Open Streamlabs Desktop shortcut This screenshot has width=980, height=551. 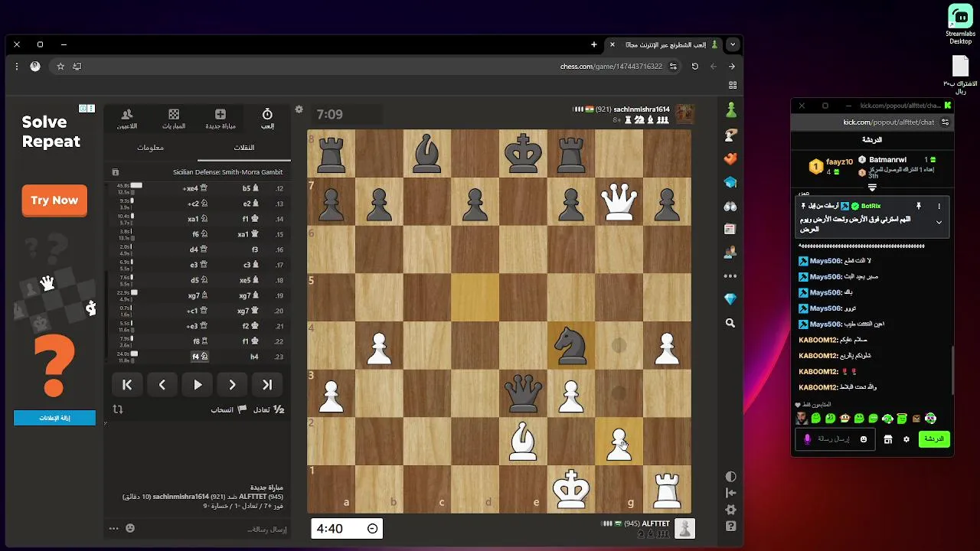(x=960, y=25)
